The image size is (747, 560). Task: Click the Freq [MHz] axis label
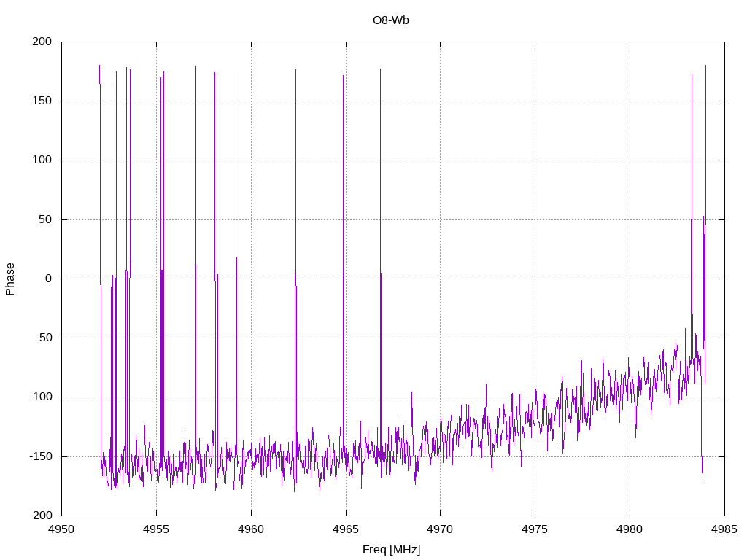tap(391, 550)
